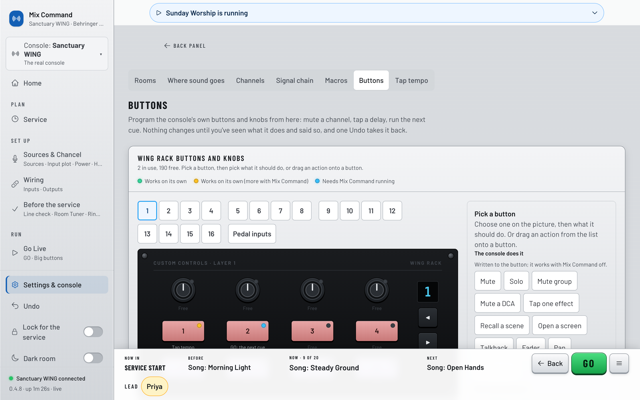Select layer 9 button
The width and height of the screenshot is (640, 400).
tap(328, 211)
